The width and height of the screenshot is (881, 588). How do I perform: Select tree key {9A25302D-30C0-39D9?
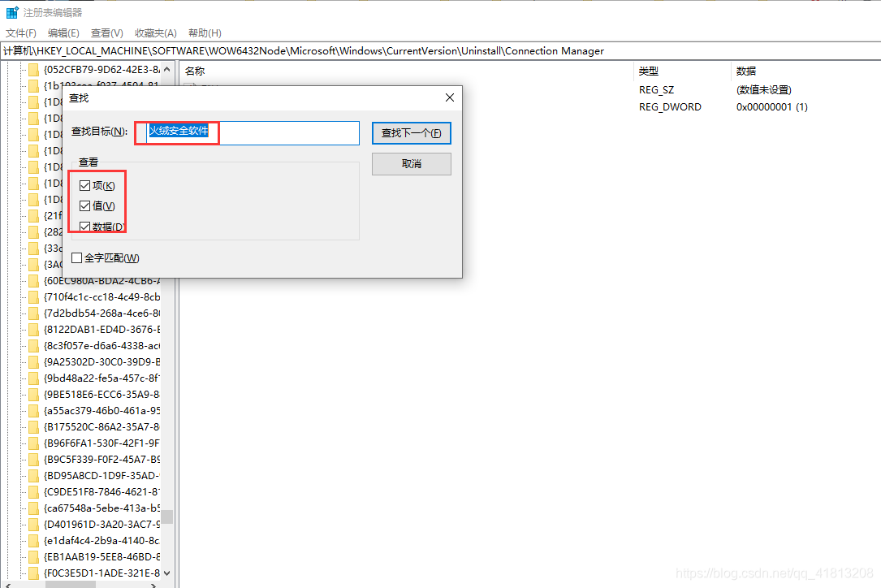coord(101,362)
